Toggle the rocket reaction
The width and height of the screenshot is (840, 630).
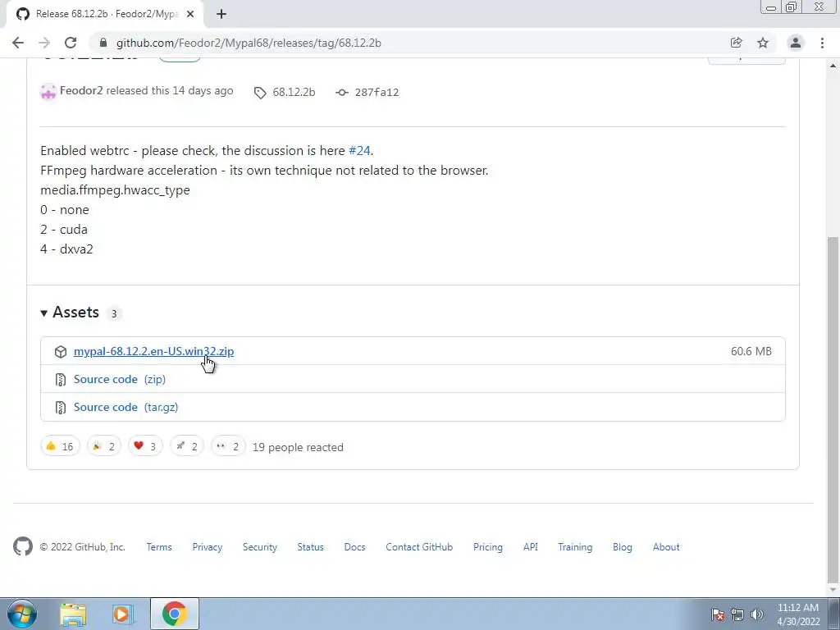point(187,446)
